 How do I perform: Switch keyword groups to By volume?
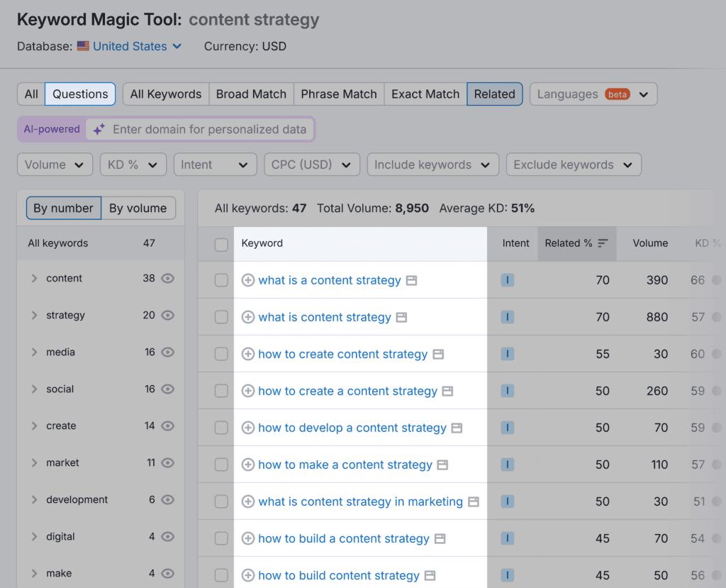click(x=138, y=208)
